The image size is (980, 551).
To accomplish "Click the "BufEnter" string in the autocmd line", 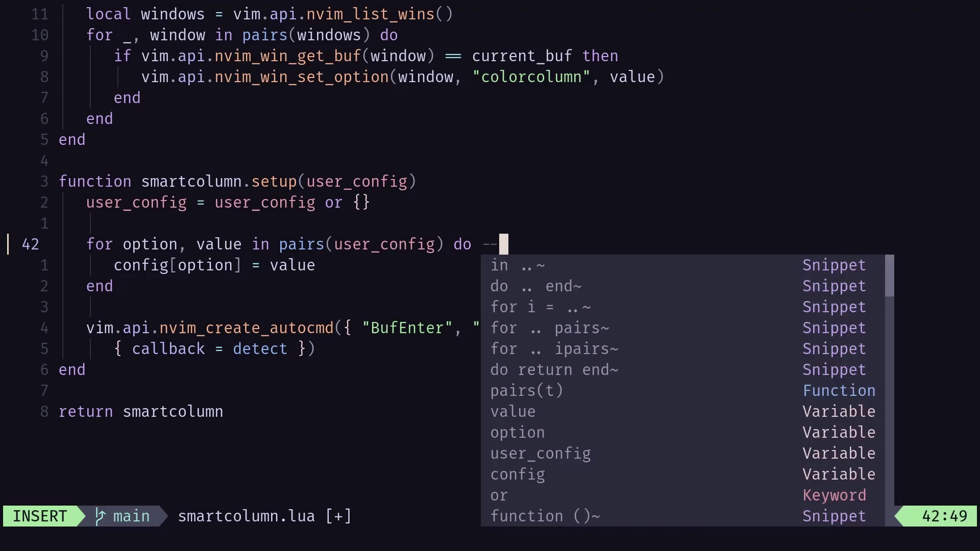I will (407, 328).
